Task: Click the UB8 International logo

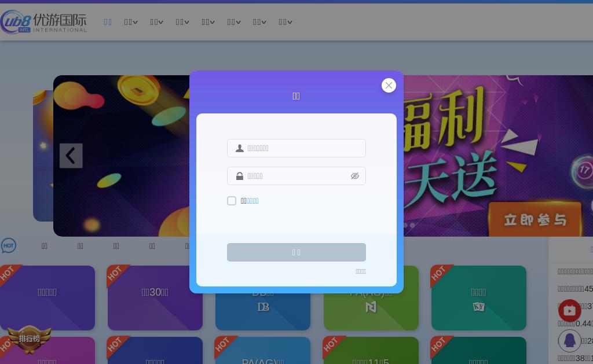Action: (x=43, y=23)
